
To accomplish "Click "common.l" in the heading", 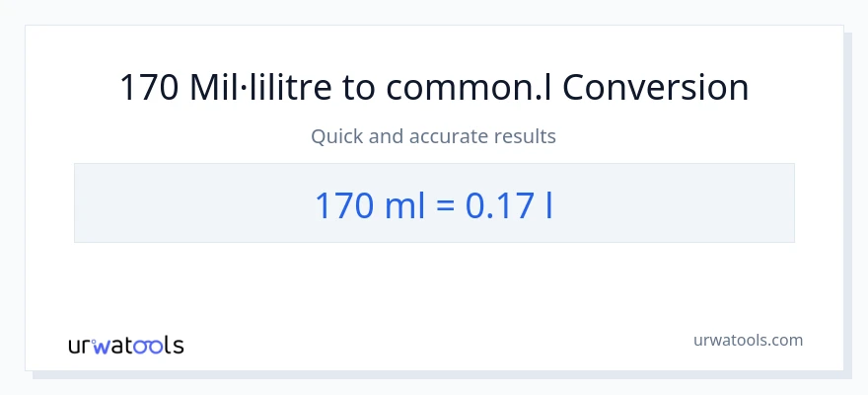I will click(469, 88).
